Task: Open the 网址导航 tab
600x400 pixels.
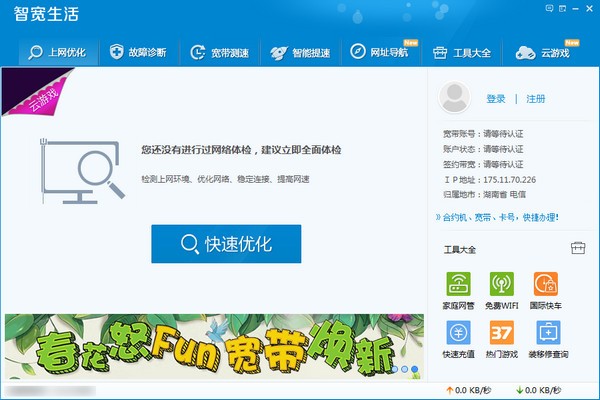Action: 380,52
